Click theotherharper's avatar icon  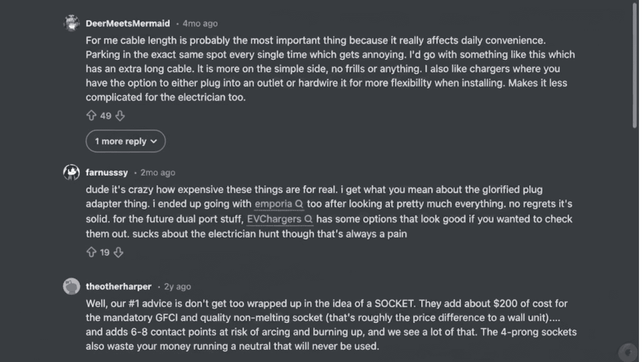click(71, 286)
